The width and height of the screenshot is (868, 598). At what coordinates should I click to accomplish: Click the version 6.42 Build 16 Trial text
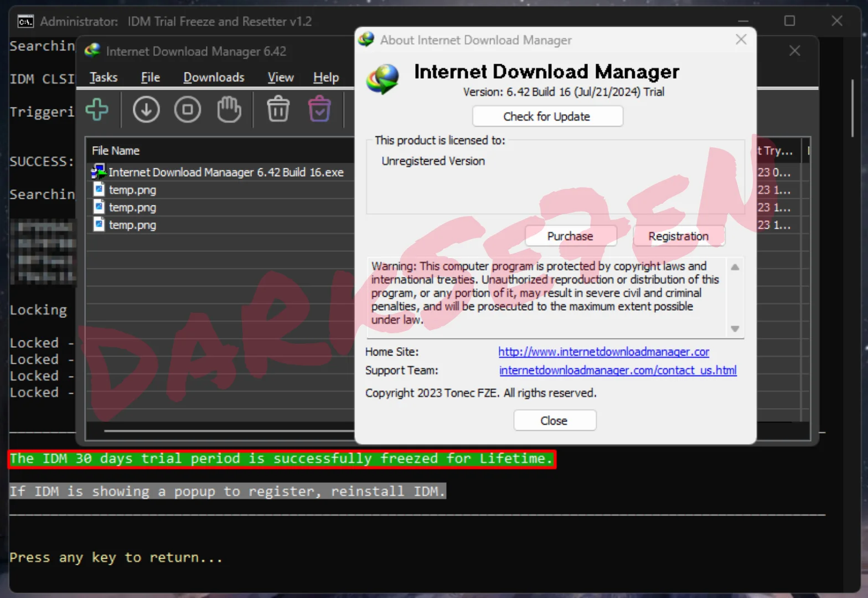(x=564, y=92)
